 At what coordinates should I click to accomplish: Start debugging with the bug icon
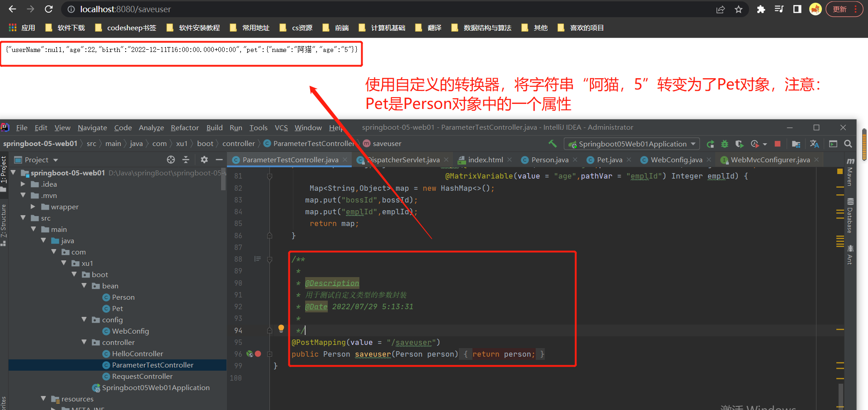(725, 144)
